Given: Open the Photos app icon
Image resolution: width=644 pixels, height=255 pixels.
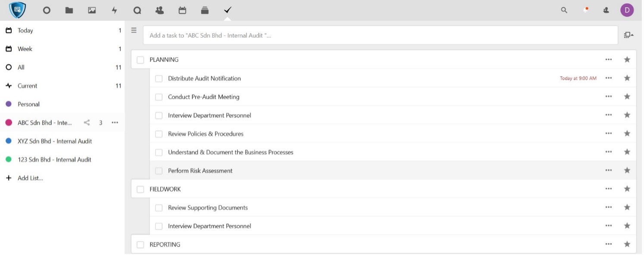Looking at the screenshot, I should (x=92, y=10).
